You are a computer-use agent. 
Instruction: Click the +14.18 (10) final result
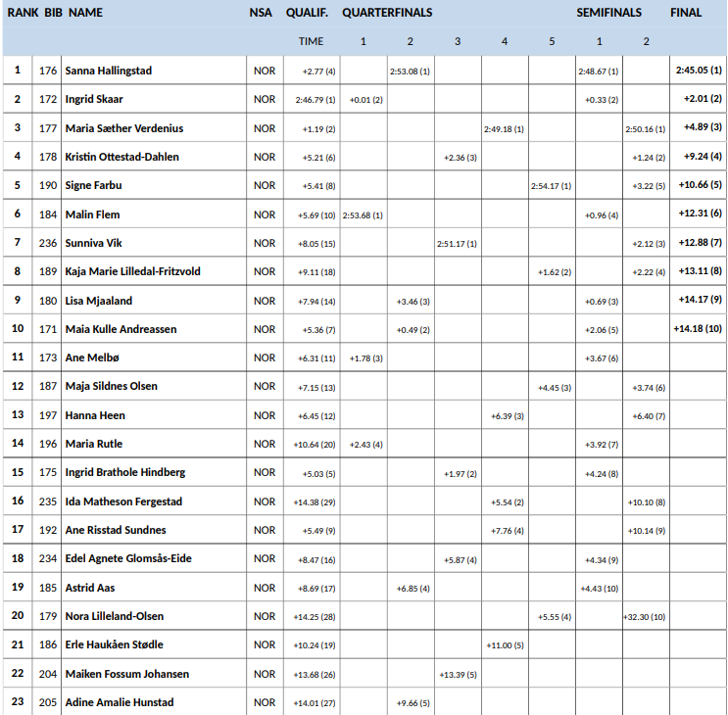click(698, 329)
